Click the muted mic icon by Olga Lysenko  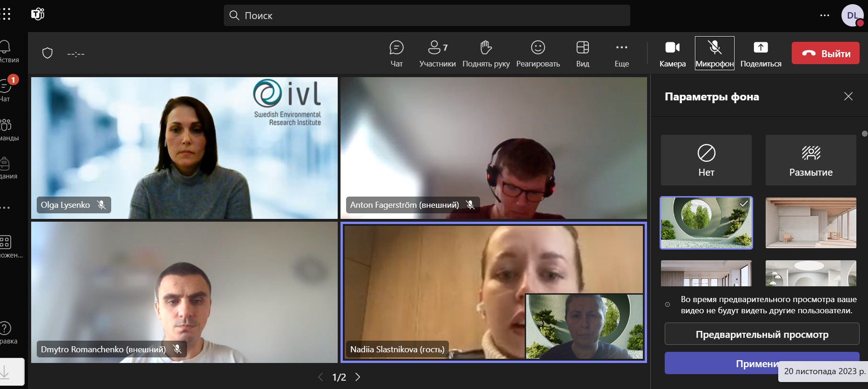pos(101,205)
